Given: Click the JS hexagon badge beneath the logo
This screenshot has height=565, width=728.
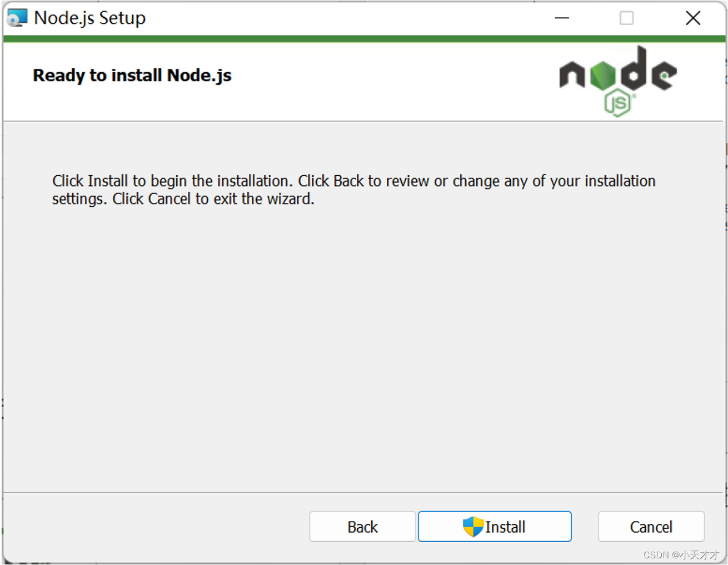Looking at the screenshot, I should 617,103.
